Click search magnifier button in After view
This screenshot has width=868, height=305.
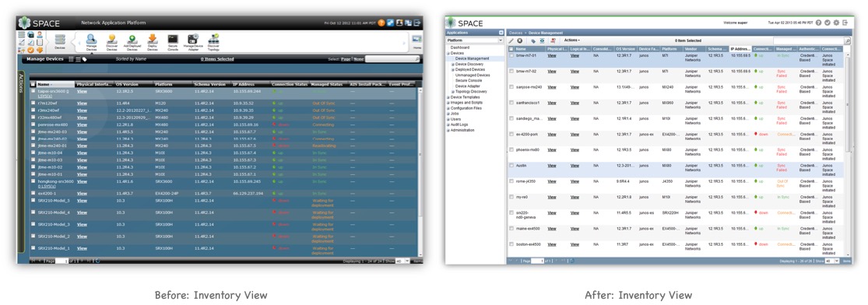pos(848,40)
